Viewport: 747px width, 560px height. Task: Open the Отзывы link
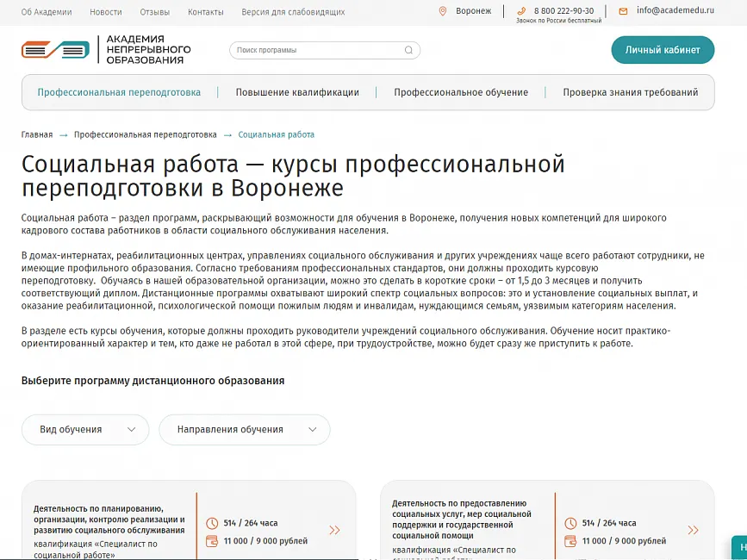click(155, 12)
